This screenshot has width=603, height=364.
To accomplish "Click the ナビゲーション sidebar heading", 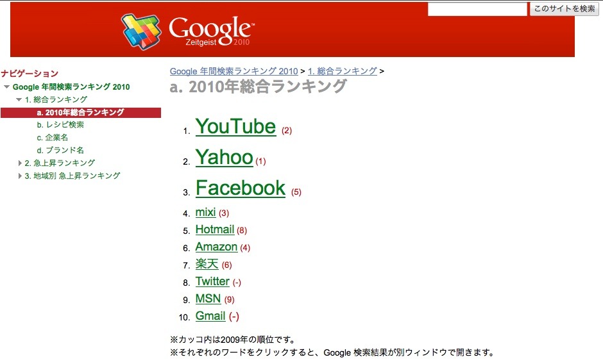I will tap(30, 74).
